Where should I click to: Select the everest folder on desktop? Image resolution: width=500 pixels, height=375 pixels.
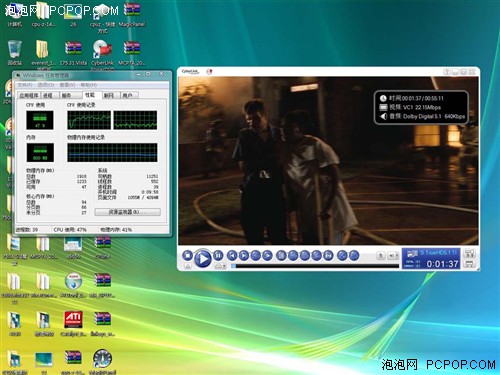pos(43,53)
